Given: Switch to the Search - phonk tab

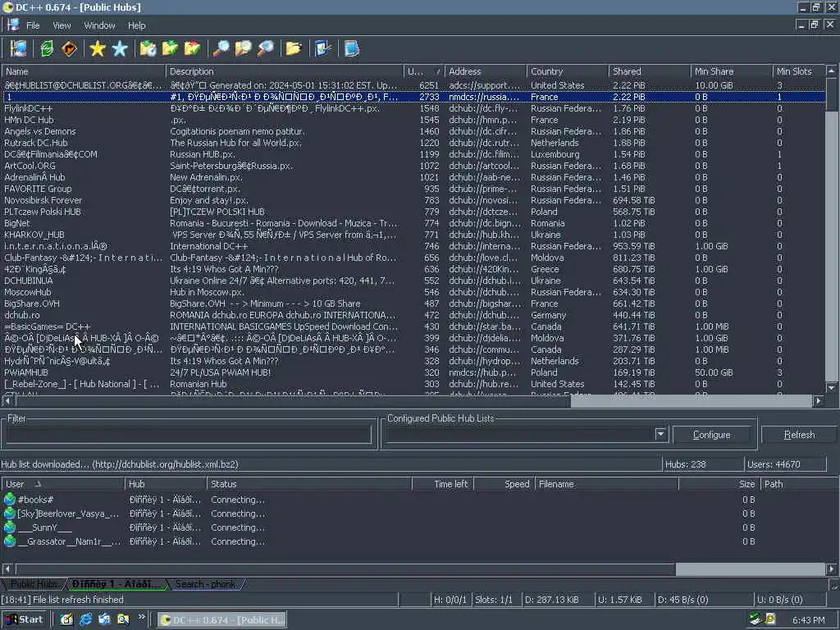Looking at the screenshot, I should pos(205,584).
